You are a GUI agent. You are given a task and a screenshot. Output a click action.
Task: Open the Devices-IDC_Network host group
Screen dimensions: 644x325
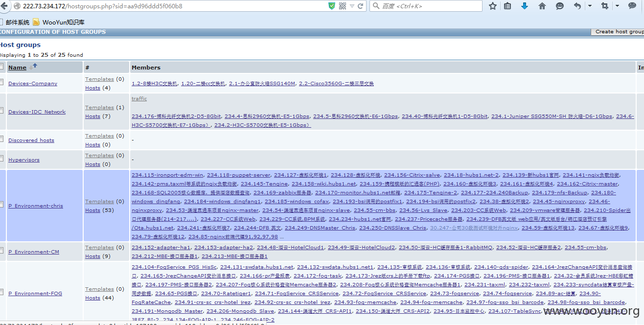coord(37,112)
